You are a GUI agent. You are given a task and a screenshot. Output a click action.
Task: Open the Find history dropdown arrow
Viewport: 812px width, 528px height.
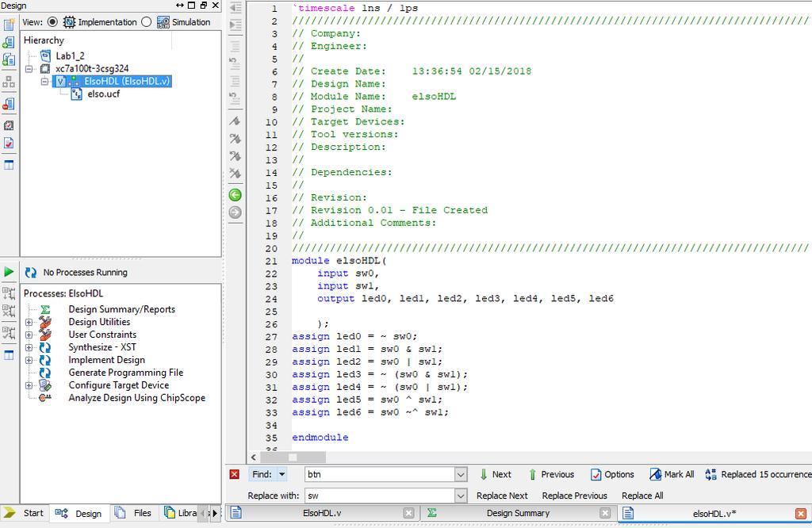(461, 474)
